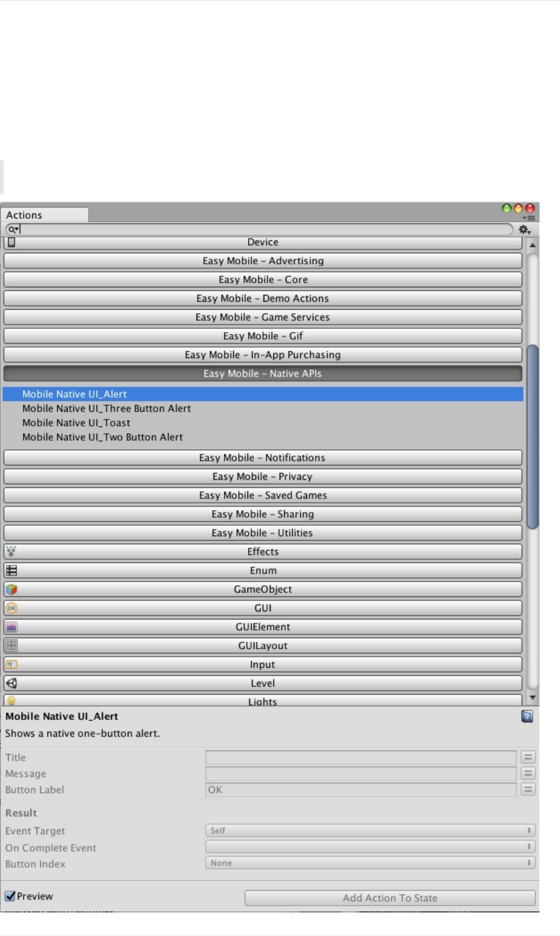Select the Actions tab
560x936 pixels.
coord(45,215)
